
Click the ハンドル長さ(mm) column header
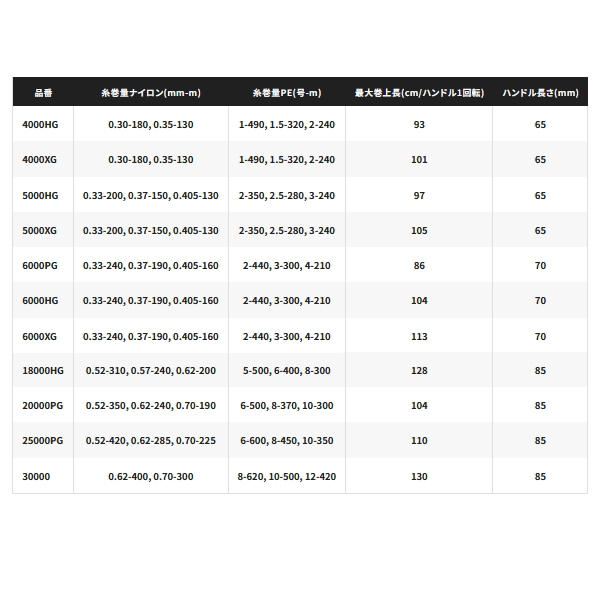pyautogui.click(x=539, y=91)
